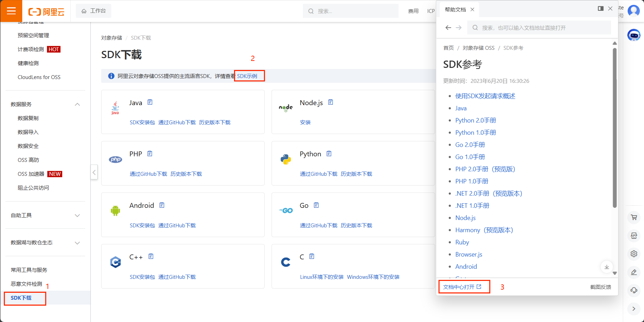The width and height of the screenshot is (644, 322).
Task: Open Go 1.0手册 doc link
Action: point(470,157)
